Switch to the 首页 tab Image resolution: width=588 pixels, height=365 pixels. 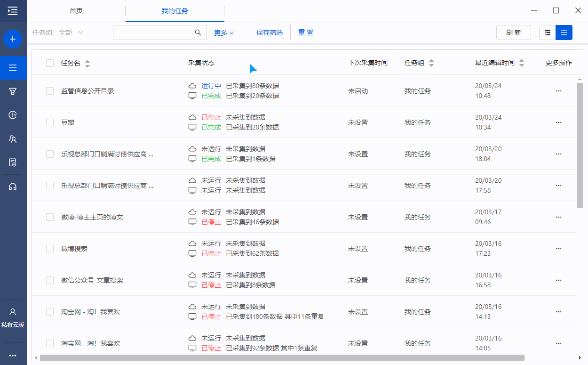(x=76, y=11)
